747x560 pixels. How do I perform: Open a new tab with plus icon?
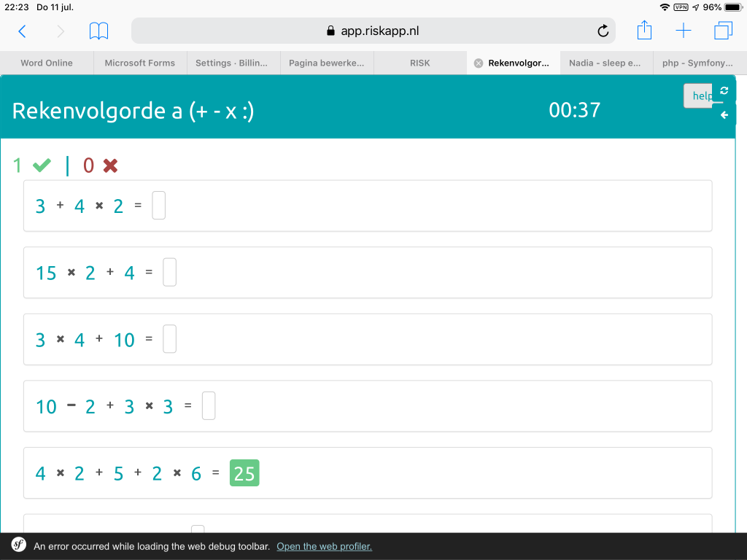click(x=684, y=31)
